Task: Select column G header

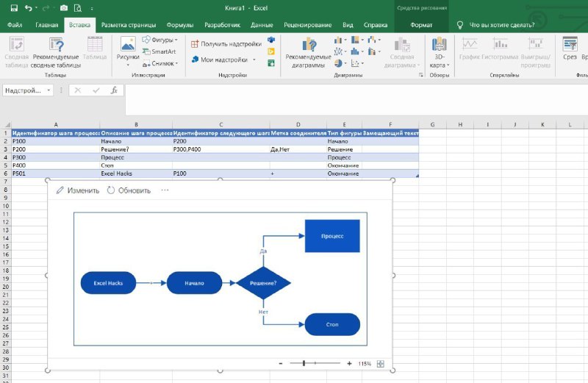Action: pos(432,124)
